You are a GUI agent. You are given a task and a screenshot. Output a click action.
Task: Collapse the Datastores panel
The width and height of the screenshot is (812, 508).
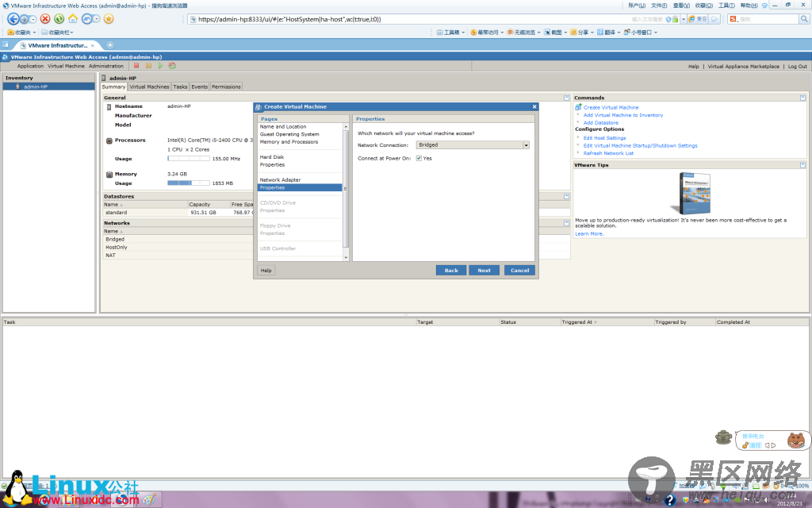tap(566, 197)
